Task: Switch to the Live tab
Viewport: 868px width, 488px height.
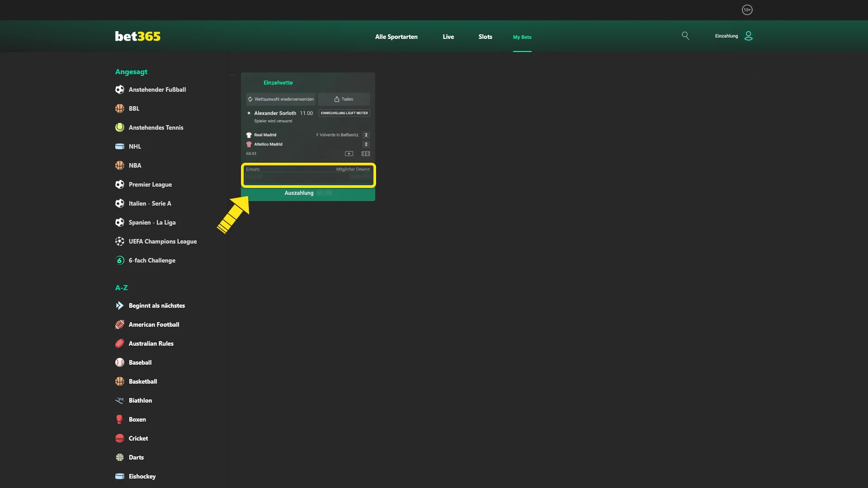Action: (x=448, y=37)
